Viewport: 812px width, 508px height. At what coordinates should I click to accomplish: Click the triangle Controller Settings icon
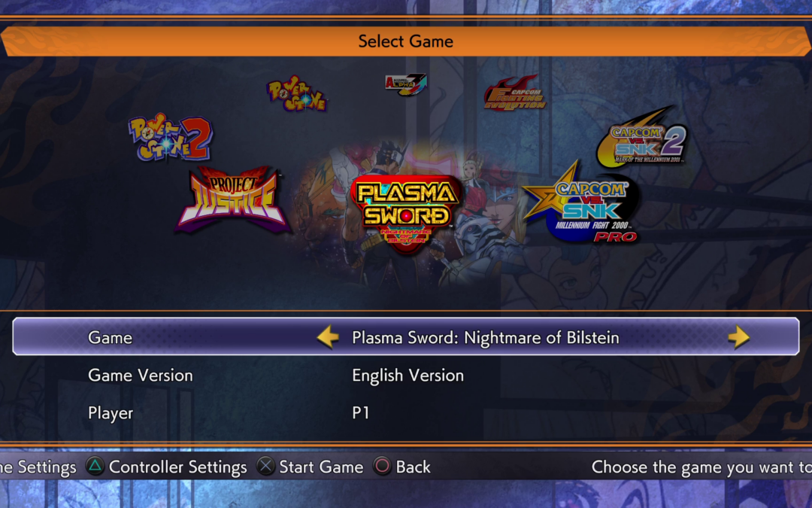point(95,467)
